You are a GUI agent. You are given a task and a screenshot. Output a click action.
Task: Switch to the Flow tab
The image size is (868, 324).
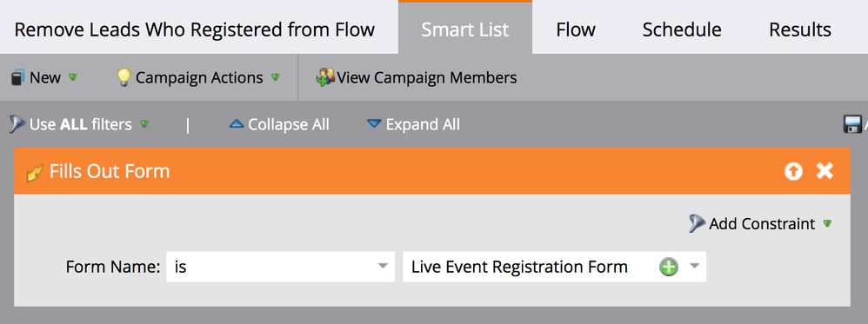pos(576,30)
